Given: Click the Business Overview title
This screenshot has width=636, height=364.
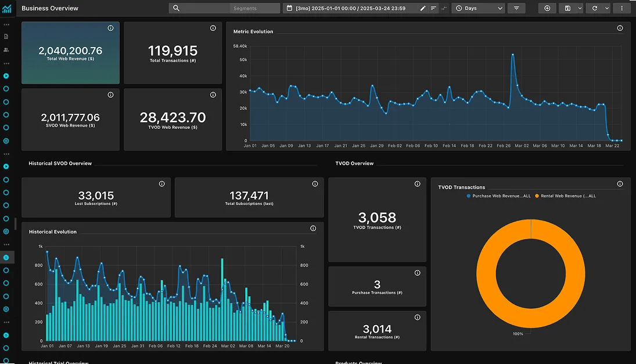Looking at the screenshot, I should pyautogui.click(x=49, y=8).
